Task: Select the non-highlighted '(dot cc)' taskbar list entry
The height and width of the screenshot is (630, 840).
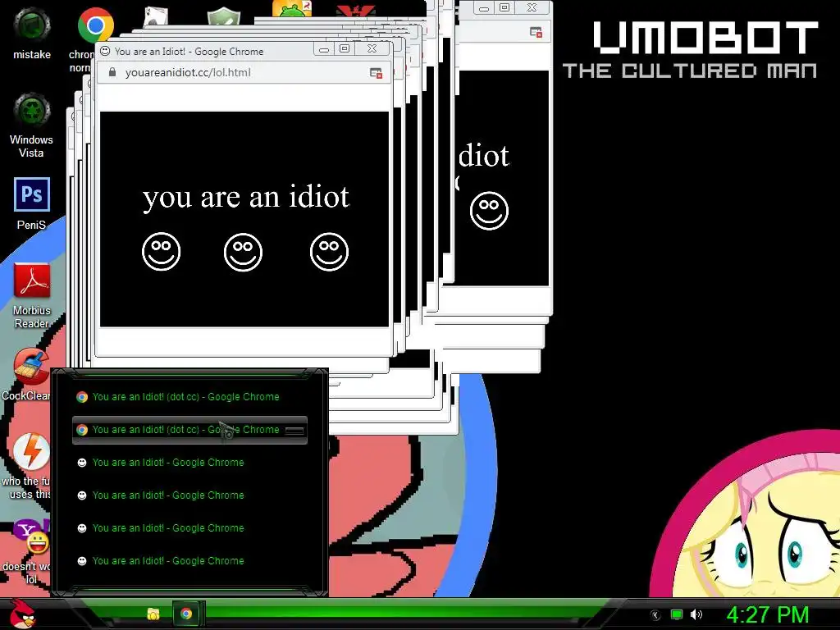Action: click(189, 397)
